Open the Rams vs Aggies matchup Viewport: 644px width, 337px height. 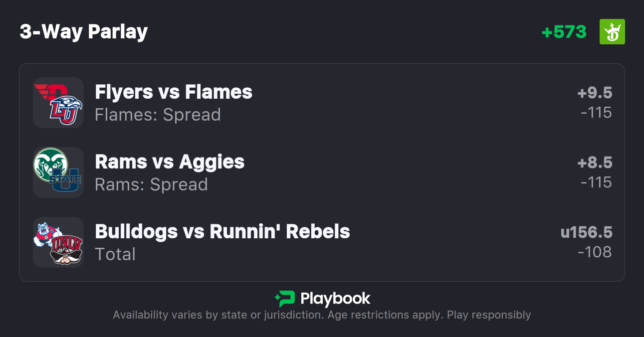[x=170, y=162]
